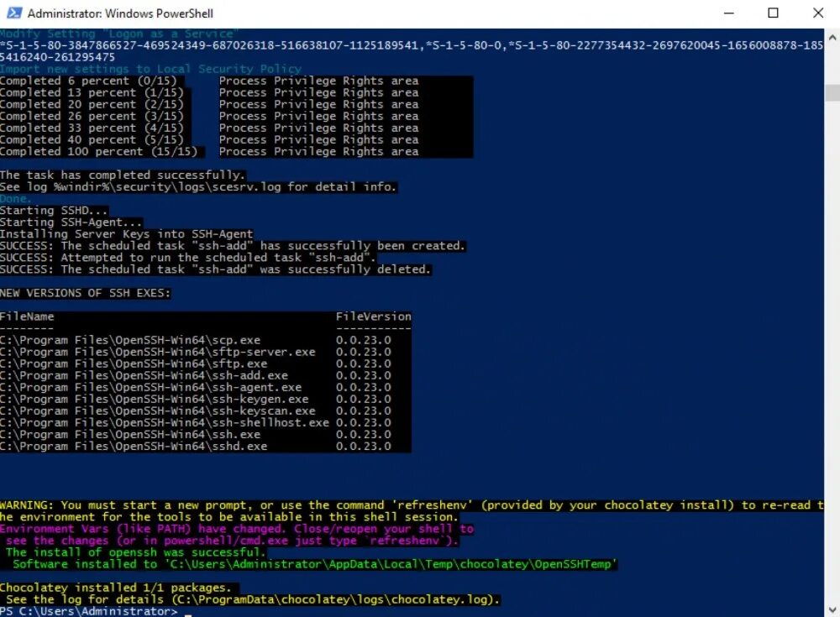Click the ssh-agent.exe file path row

[150, 387]
